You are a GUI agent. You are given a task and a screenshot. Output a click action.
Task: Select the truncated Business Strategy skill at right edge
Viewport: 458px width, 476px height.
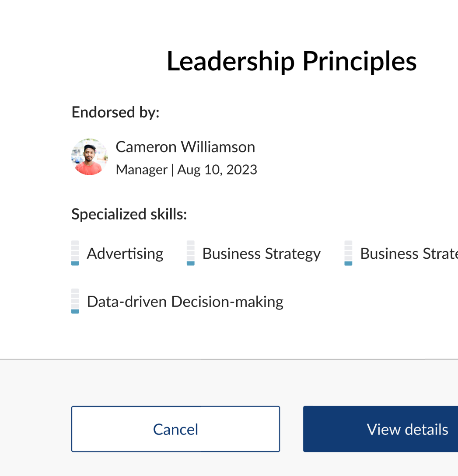point(409,254)
